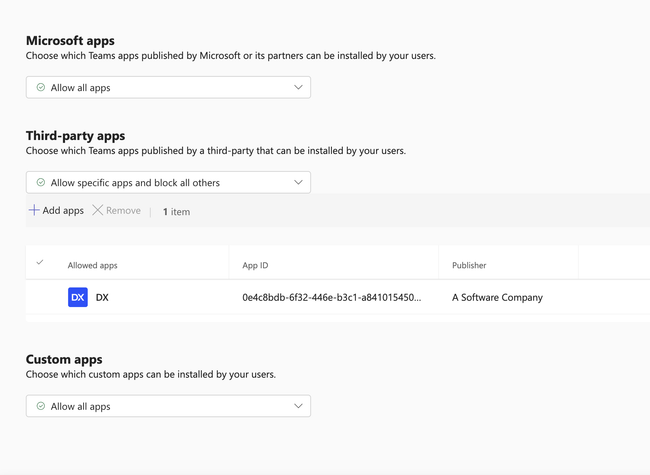Click green checkmark icon in Custom apps dropdown

(41, 407)
